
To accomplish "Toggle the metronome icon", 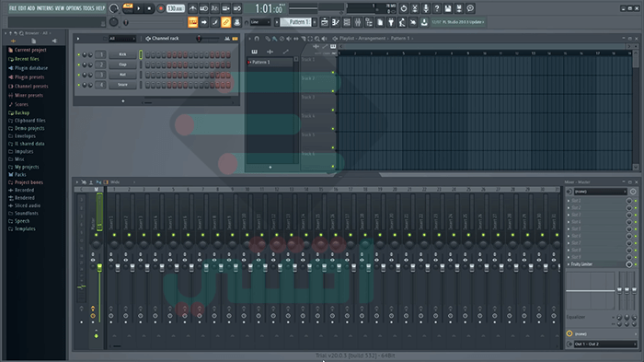I will click(x=192, y=8).
